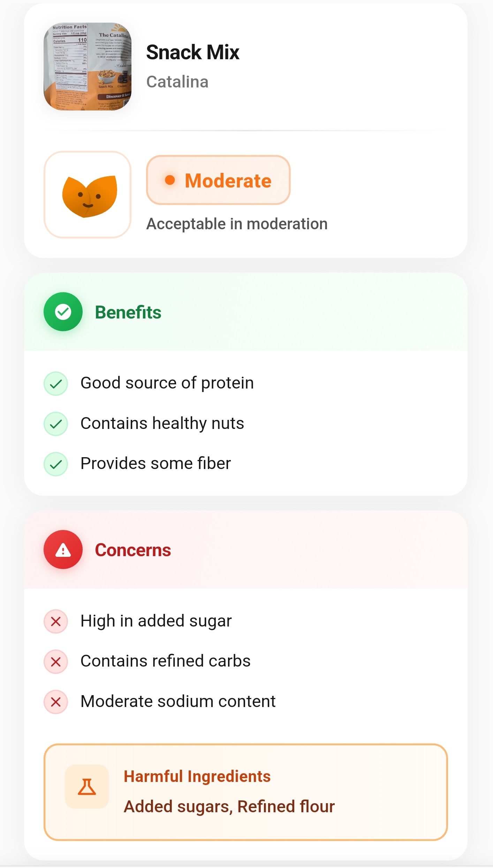The width and height of the screenshot is (493, 868).
Task: Click the checkmark next to Provides some fiber
Action: click(56, 463)
